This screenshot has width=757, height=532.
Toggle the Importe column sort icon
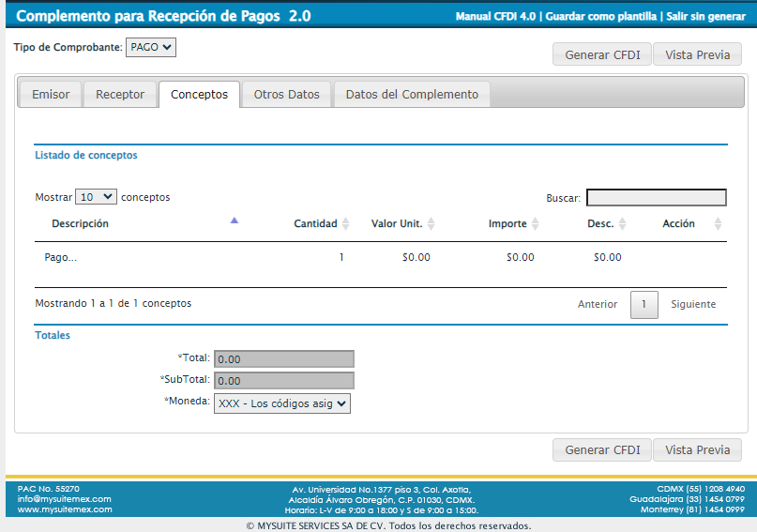click(x=535, y=224)
